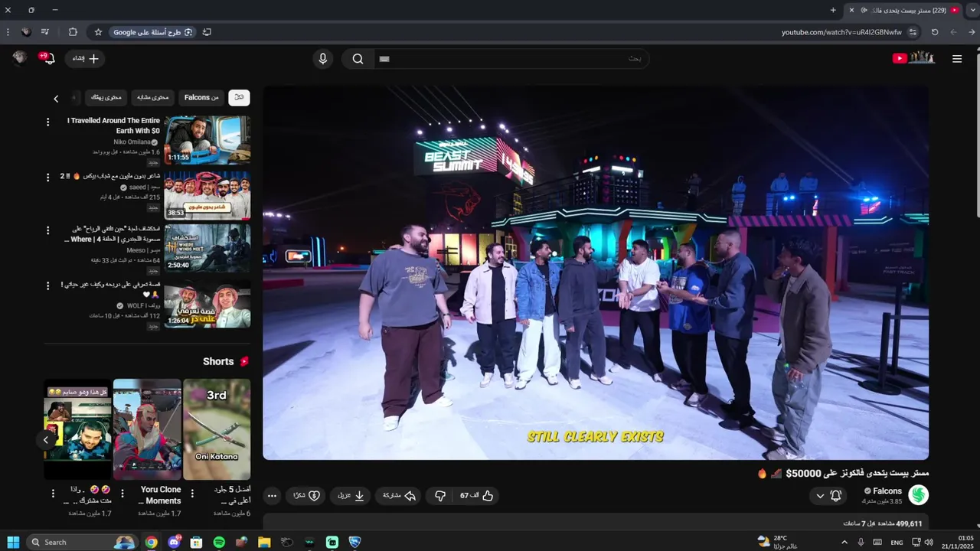Select the محتوى مشابه filter chip
The image size is (980, 551).
click(153, 98)
